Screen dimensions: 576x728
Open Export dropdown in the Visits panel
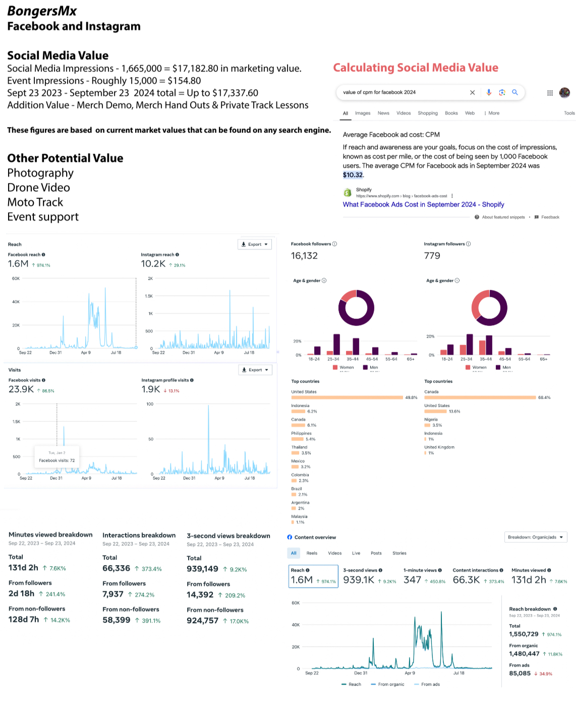click(255, 370)
